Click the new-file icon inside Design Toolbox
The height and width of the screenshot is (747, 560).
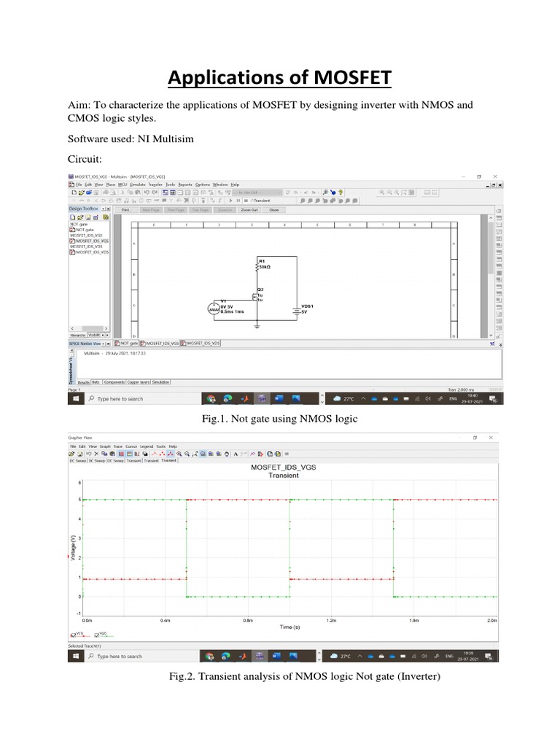pos(73,217)
